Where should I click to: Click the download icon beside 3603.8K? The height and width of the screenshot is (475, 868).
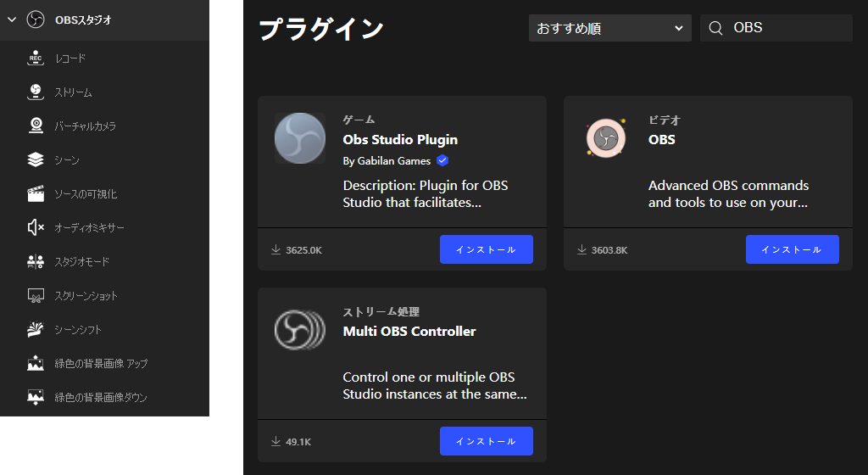click(x=581, y=249)
